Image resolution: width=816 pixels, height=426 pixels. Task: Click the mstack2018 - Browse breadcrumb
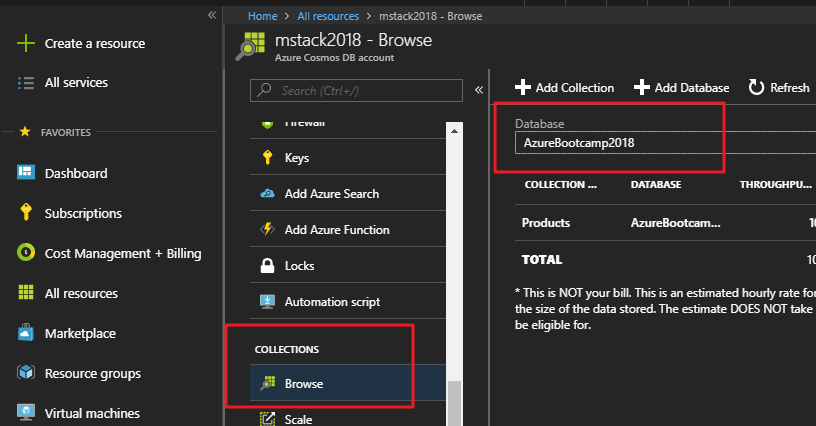click(x=430, y=16)
